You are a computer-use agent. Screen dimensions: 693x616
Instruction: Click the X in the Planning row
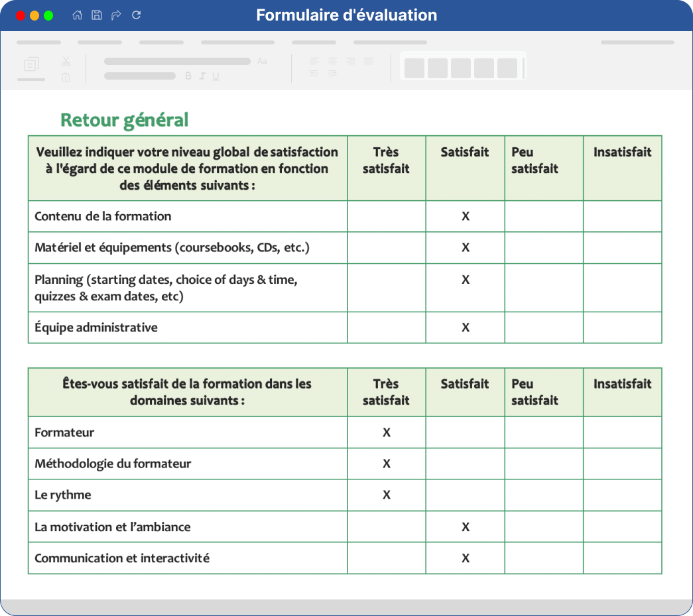tap(466, 280)
